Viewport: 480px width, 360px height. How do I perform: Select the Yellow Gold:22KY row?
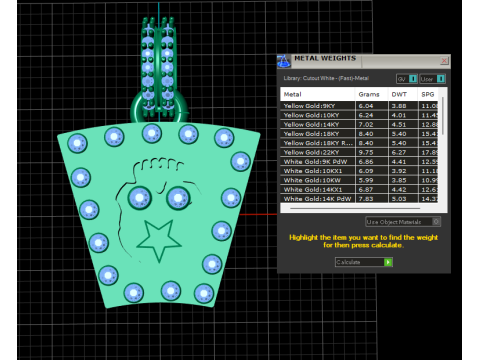(359, 152)
